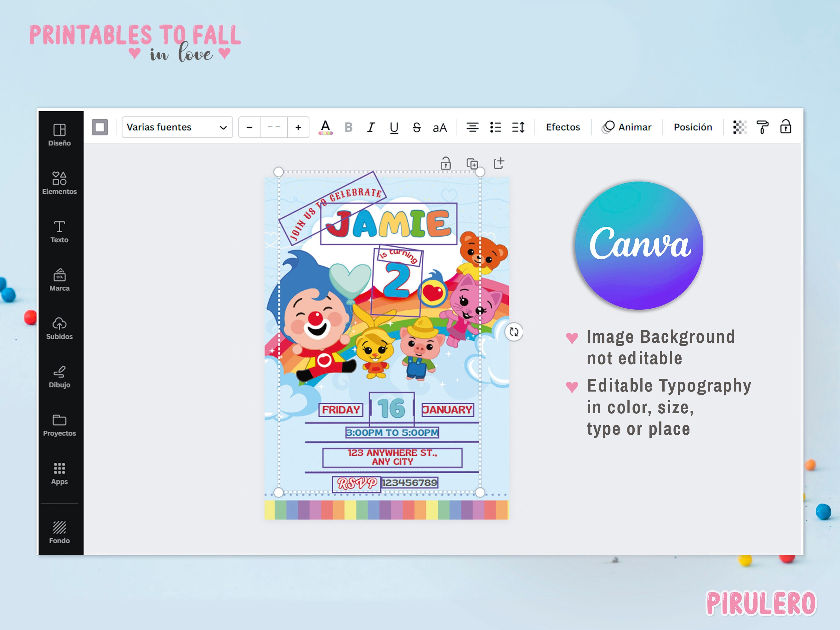840x630 pixels.
Task: Toggle strikethrough formatting
Action: (x=417, y=127)
